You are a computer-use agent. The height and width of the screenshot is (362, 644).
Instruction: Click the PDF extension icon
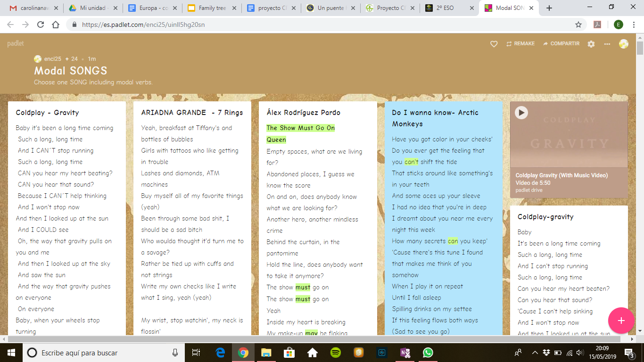(597, 25)
